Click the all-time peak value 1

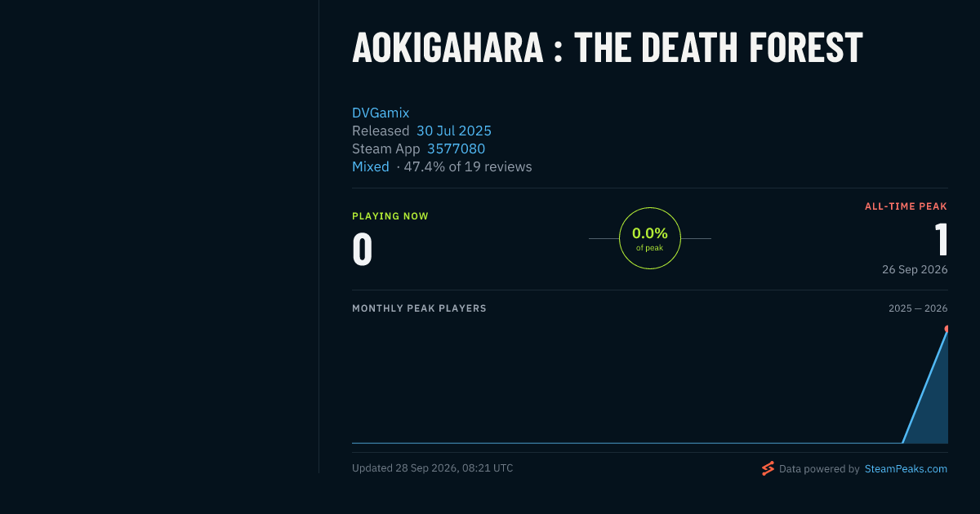tap(942, 240)
